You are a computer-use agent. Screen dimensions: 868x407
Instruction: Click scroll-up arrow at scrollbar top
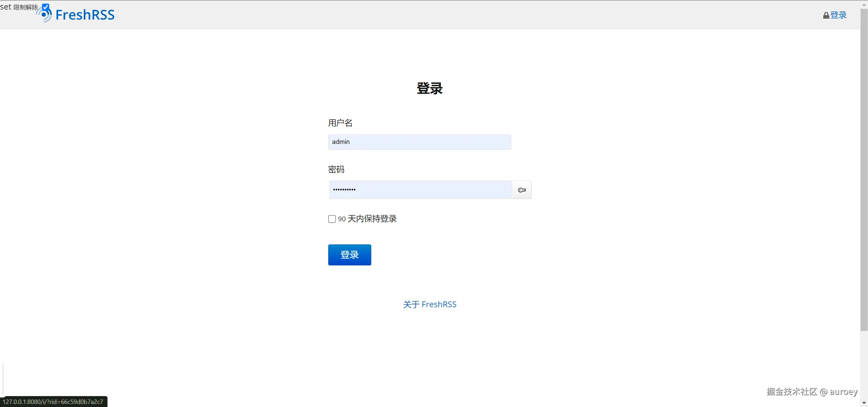click(x=864, y=4)
